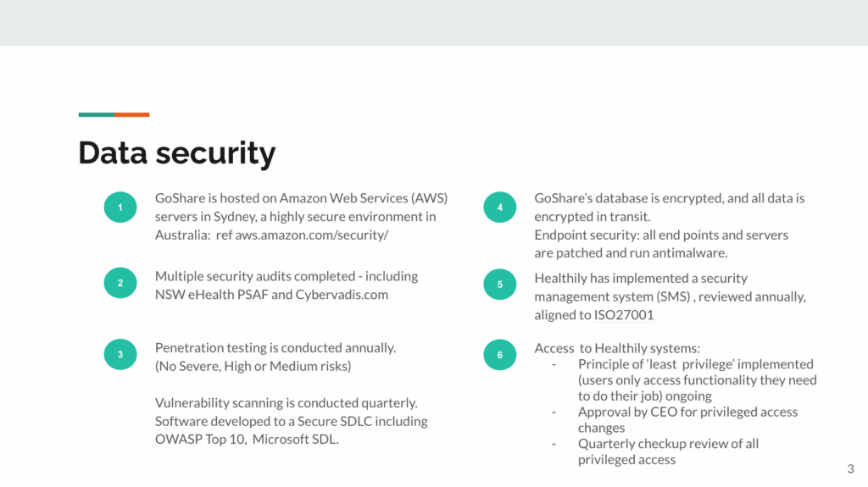
Task: Click the 'Vulnerability scanning is conducted quarterly' text
Action: (x=286, y=403)
